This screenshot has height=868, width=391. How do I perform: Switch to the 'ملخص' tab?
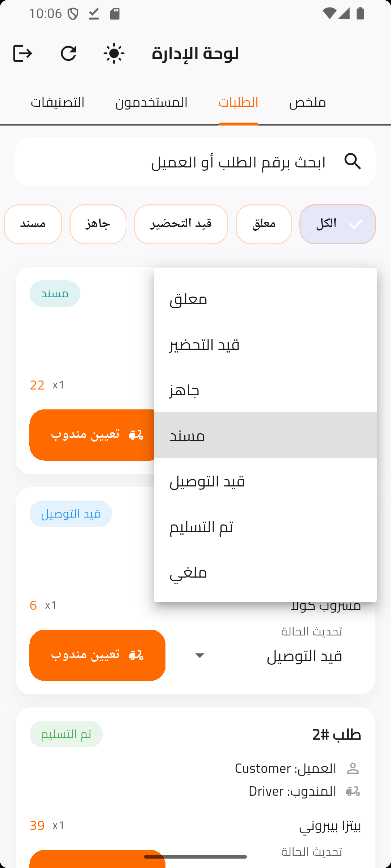[x=307, y=103]
